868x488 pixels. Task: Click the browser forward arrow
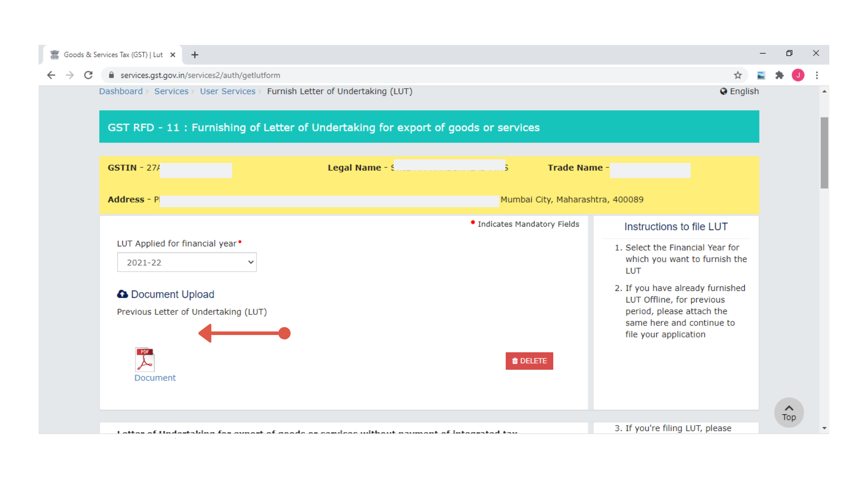click(x=70, y=75)
